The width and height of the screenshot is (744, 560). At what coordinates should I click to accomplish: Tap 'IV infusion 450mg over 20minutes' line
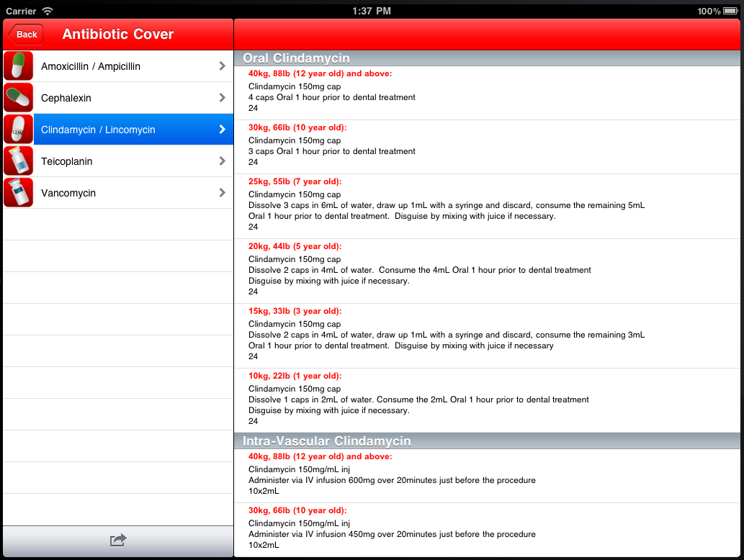click(x=392, y=534)
